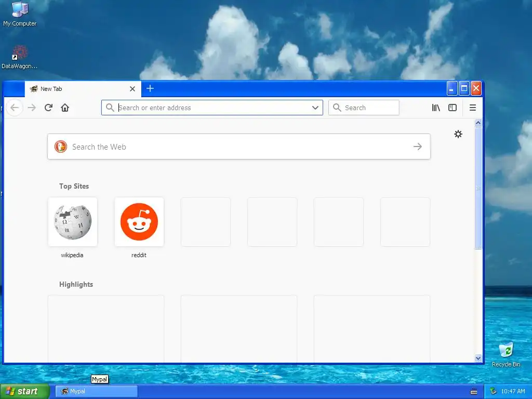
Task: Click the Highlights heading
Action: (76, 284)
